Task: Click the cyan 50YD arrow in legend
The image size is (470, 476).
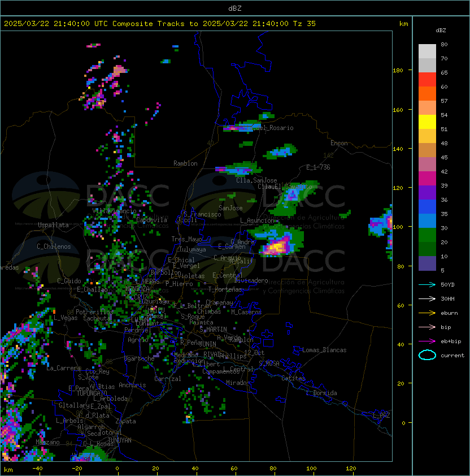Action: tap(427, 285)
